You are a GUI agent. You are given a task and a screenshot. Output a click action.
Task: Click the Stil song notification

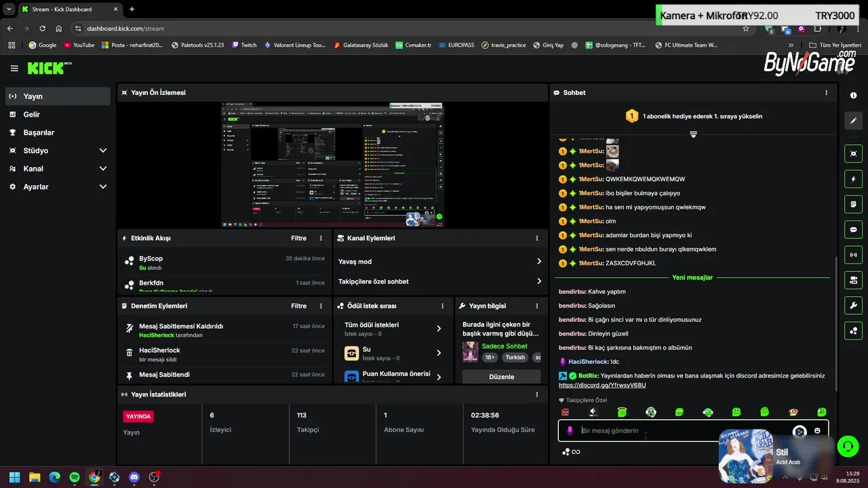[x=776, y=456]
